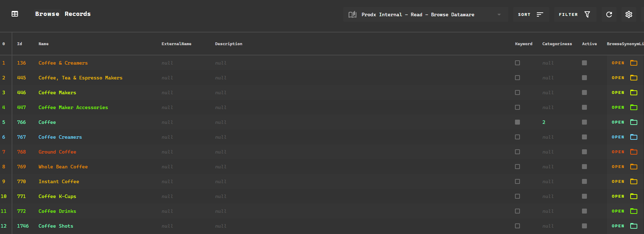Viewport: 644px width, 234px height.
Task: Expand the Prodx Internal dataware dropdown arrow
Action: tap(499, 14)
